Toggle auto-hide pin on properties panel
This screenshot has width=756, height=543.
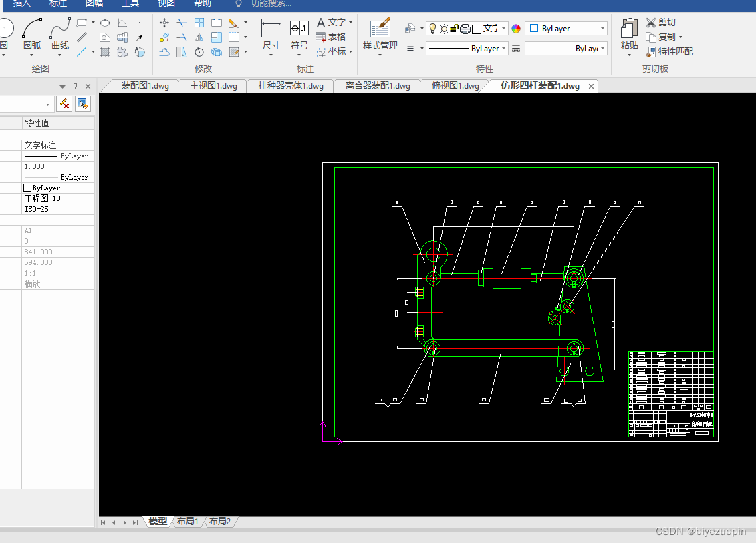tap(75, 86)
